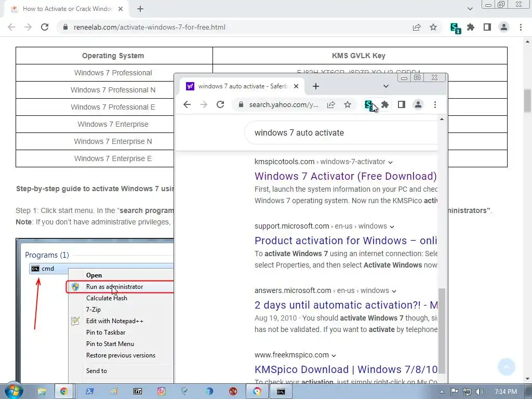The height and width of the screenshot is (399, 532).
Task: Show hidden tray icons arrow
Action: [x=442, y=392]
